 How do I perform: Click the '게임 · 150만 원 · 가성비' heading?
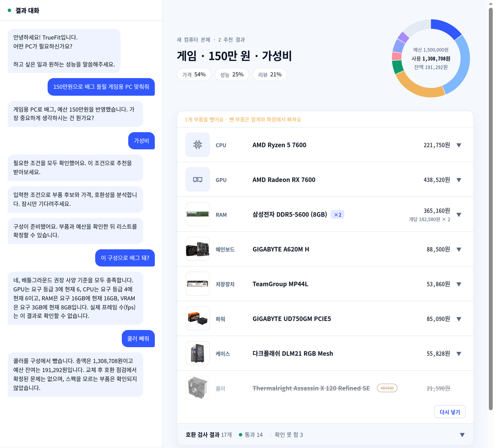coord(234,56)
